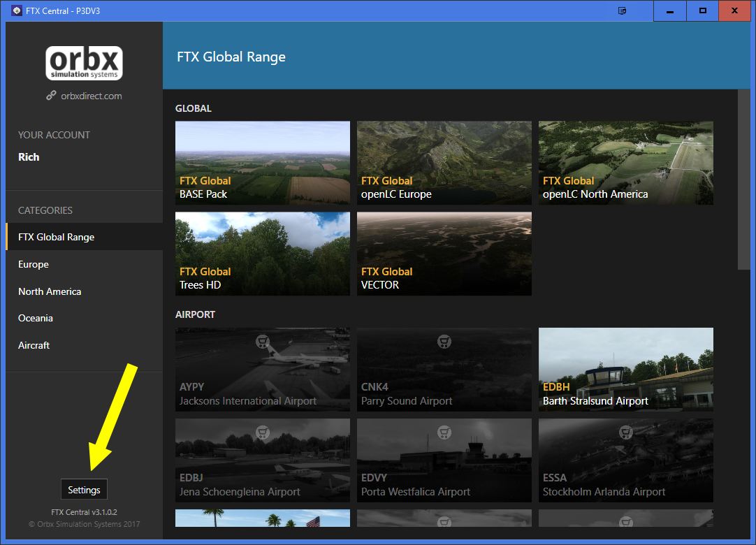The width and height of the screenshot is (756, 545).
Task: Click the GLOBAL section heading
Action: coord(194,108)
